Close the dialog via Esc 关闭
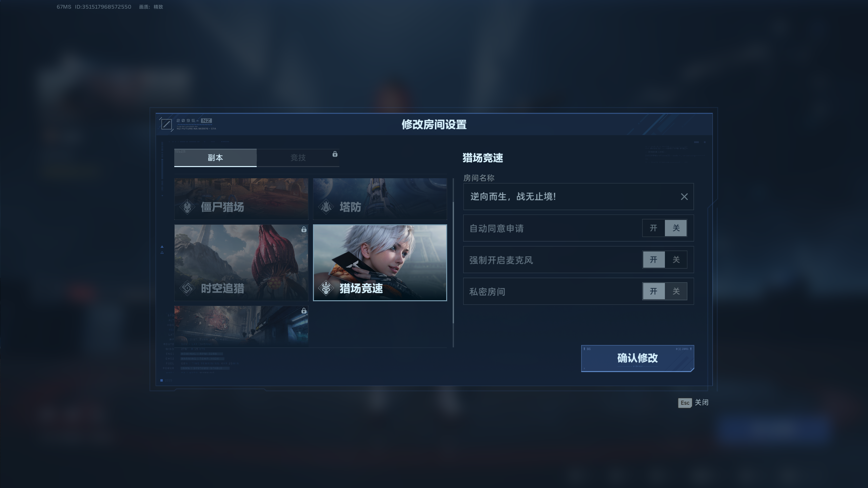This screenshot has width=868, height=488. (x=693, y=403)
